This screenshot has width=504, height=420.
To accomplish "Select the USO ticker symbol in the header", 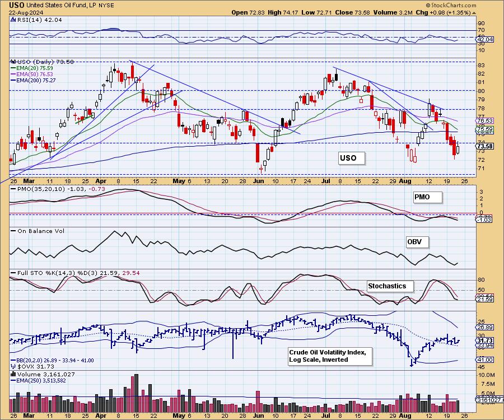I will tap(17, 5).
